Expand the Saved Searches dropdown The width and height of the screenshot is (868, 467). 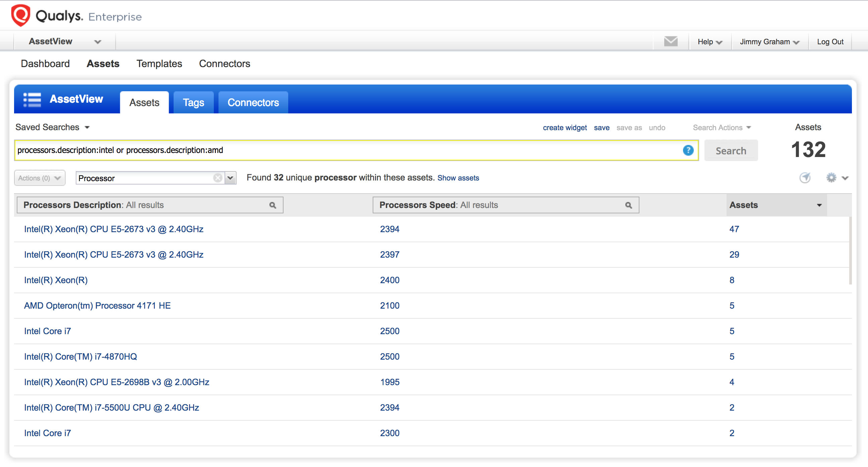pyautogui.click(x=53, y=127)
